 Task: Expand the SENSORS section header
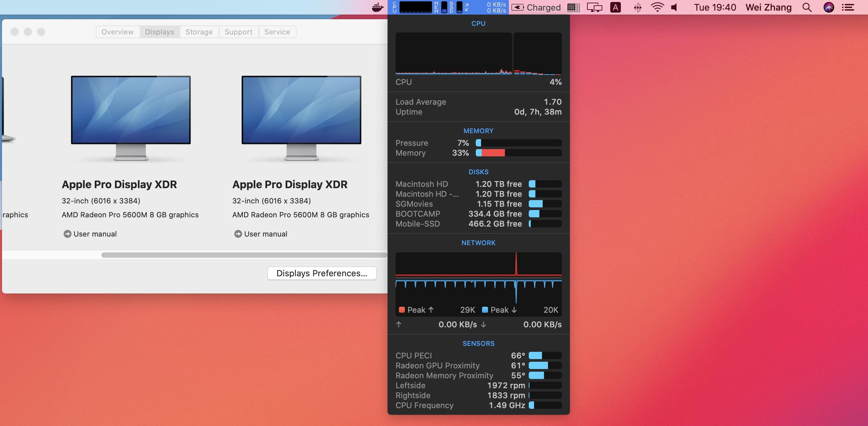coord(478,344)
